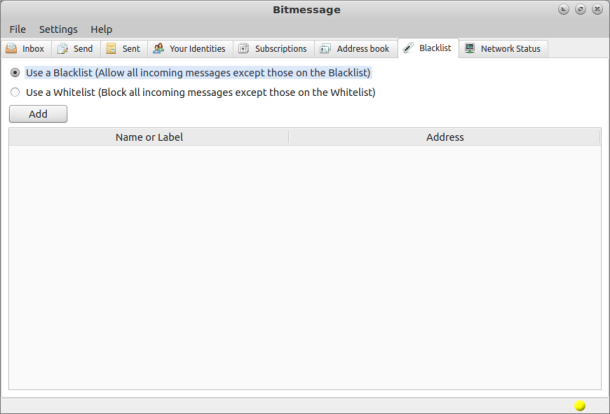Click the Blacklist tab pen icon
The image size is (610, 414).
(x=408, y=48)
